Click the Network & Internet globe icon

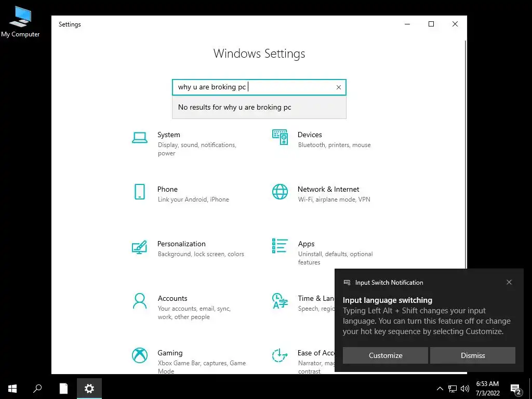280,192
